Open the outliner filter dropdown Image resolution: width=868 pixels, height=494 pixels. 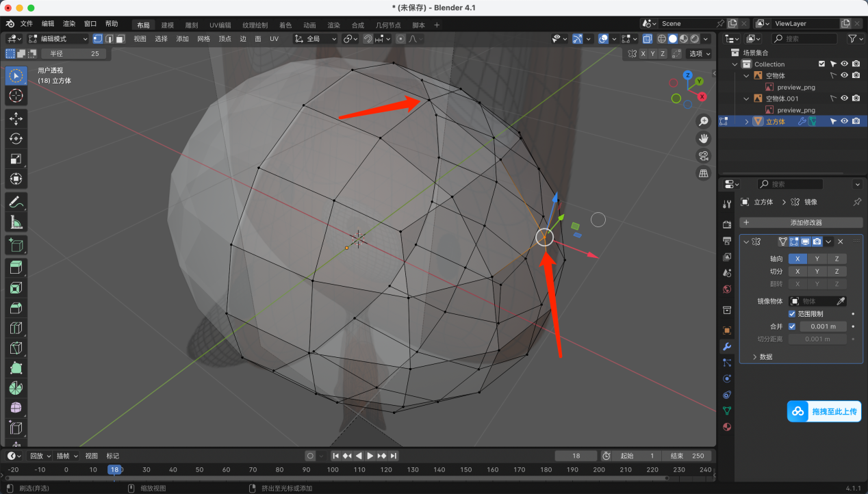coord(855,39)
